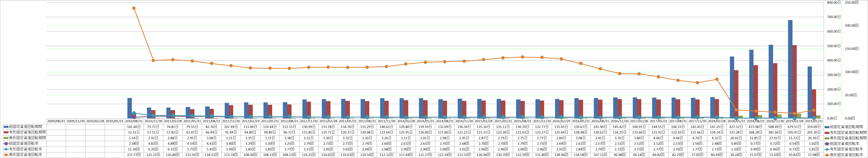
Task: Click the 132.59回 table cell
Action: click(523, 155)
